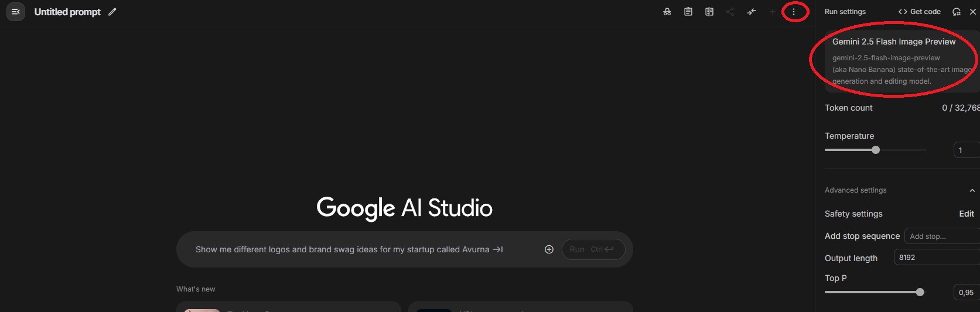
Task: Click the Get code button
Action: pos(920,12)
